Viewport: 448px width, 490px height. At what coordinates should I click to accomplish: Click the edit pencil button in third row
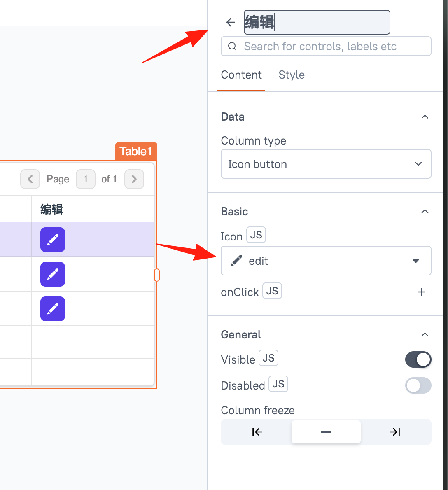coord(52,309)
